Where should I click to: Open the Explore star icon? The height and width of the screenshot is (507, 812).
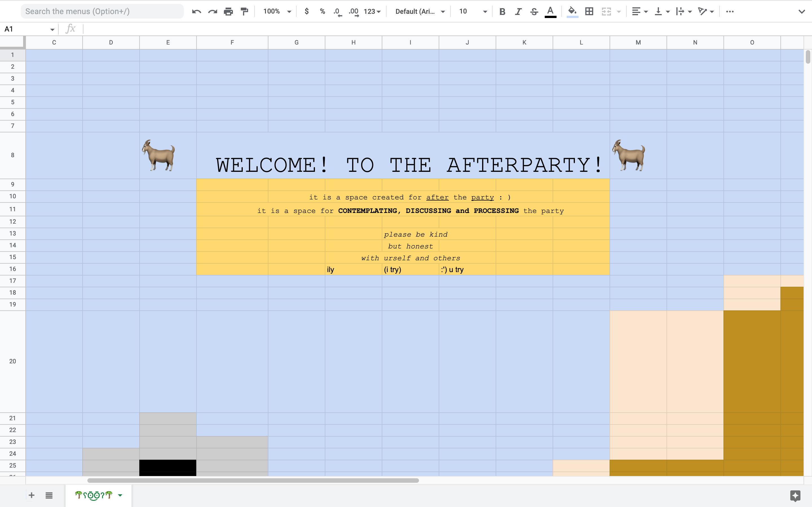click(x=795, y=496)
